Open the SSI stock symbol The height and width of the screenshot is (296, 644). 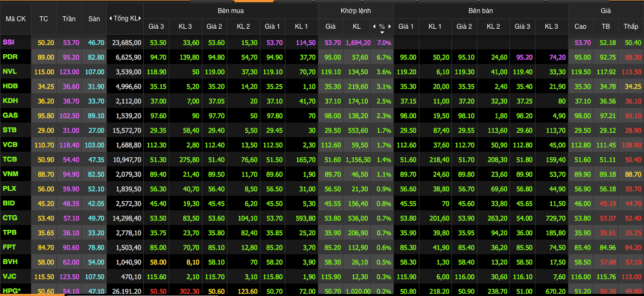click(9, 42)
